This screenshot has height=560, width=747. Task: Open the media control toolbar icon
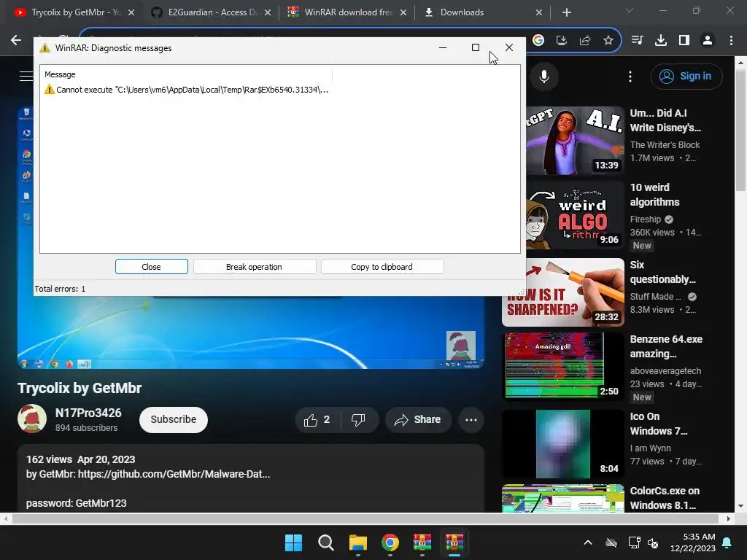[638, 41]
